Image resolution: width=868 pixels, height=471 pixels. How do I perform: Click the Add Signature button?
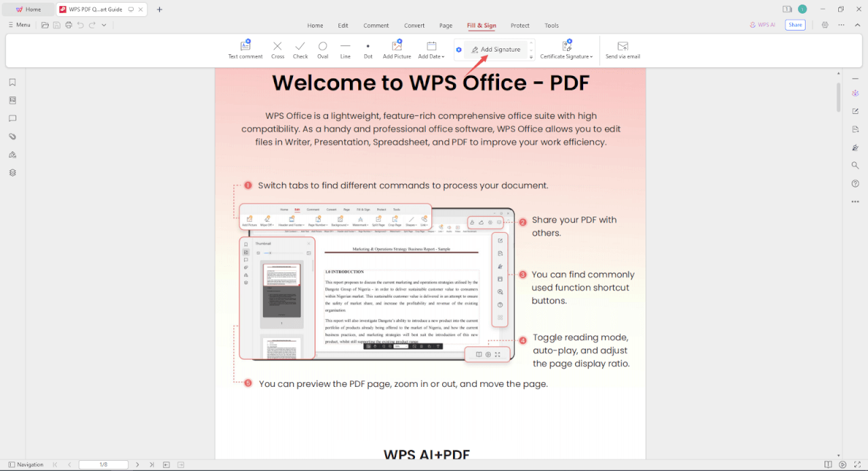[496, 50]
